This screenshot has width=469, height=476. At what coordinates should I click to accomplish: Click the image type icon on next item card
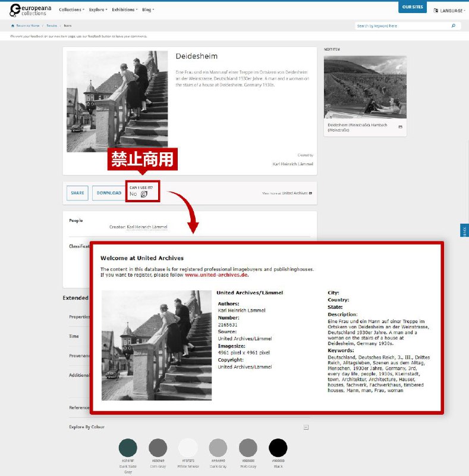click(x=401, y=127)
